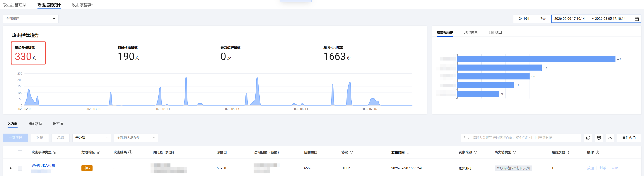This screenshot has width=644, height=176.
Task: Open the 全部资产 asset dropdown
Action: (31, 19)
